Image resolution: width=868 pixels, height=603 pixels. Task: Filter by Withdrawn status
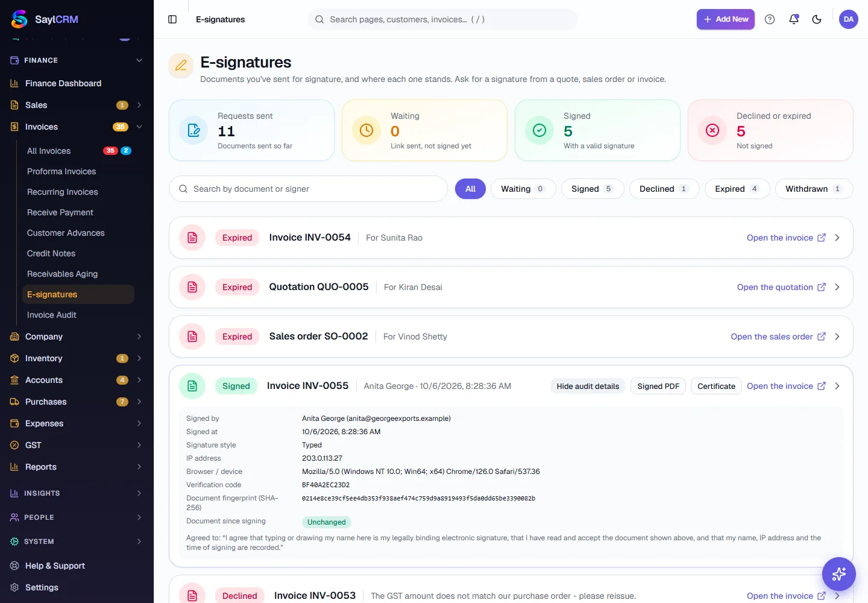(x=814, y=189)
